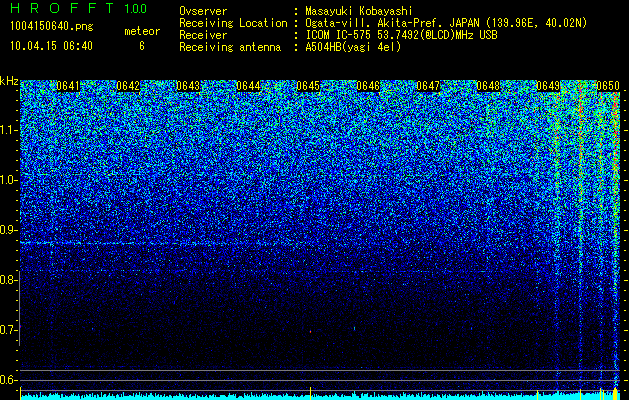Click the 1.0 kHz axis label
This screenshot has height=400, width=629.
pyautogui.click(x=8, y=180)
